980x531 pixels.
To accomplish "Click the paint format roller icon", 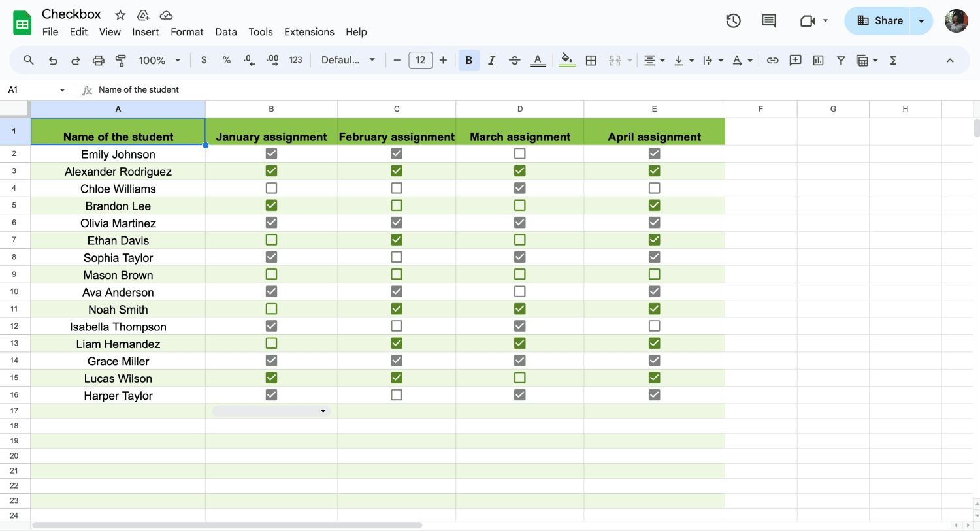I will click(121, 60).
